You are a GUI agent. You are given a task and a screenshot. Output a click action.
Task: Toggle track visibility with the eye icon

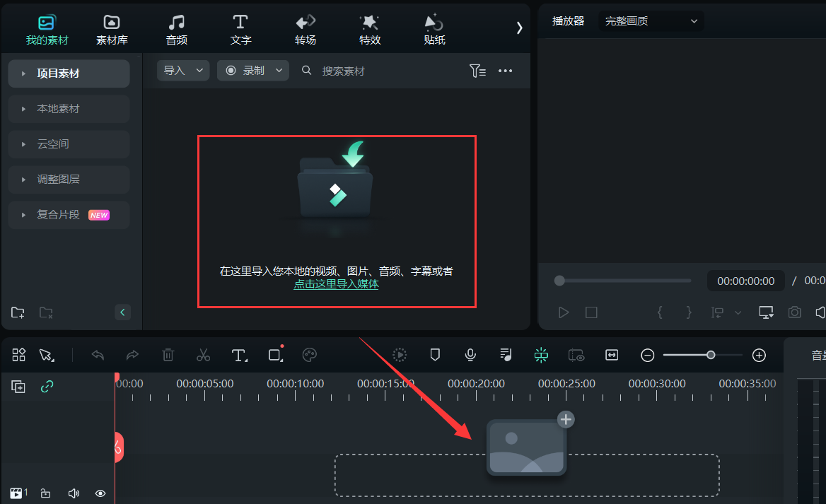point(100,493)
